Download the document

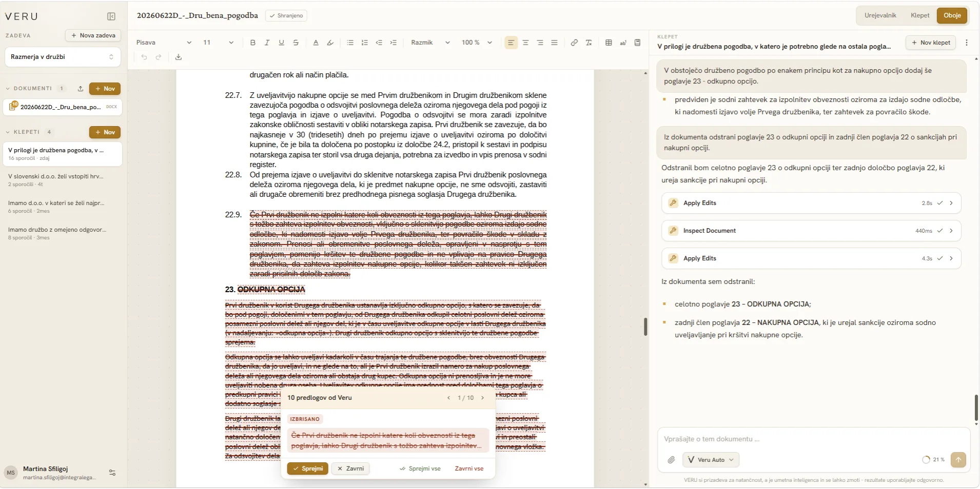pyautogui.click(x=178, y=57)
